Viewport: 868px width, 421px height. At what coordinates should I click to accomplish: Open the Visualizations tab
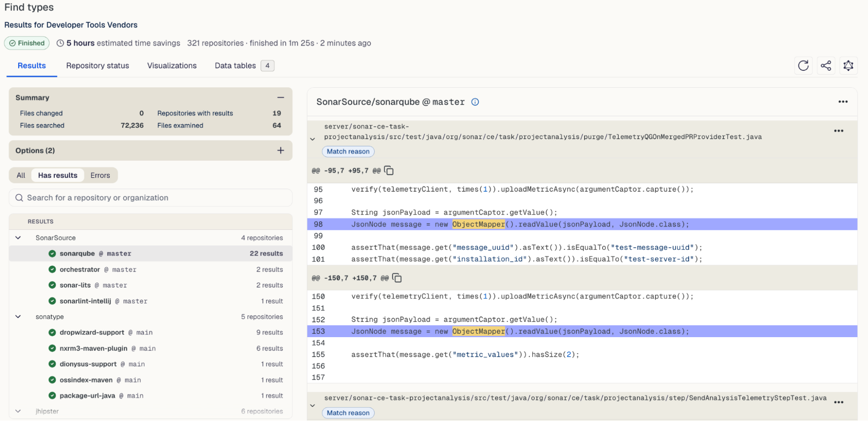click(x=172, y=66)
